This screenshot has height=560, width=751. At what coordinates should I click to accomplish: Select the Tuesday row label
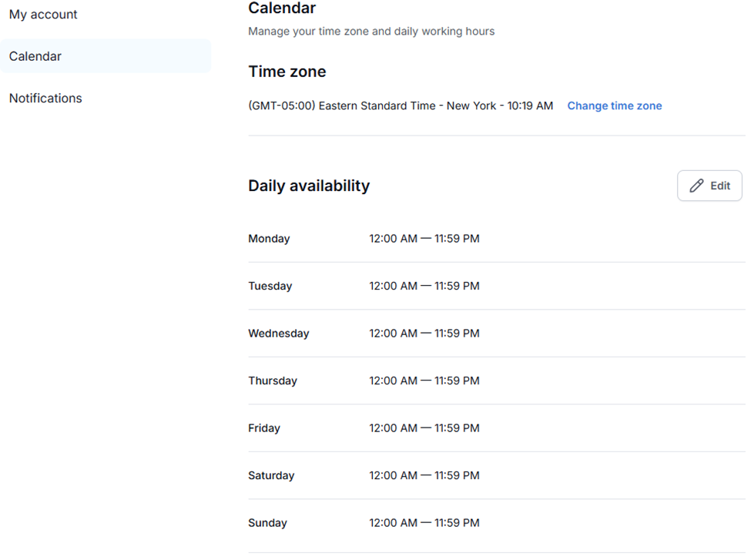tap(270, 287)
